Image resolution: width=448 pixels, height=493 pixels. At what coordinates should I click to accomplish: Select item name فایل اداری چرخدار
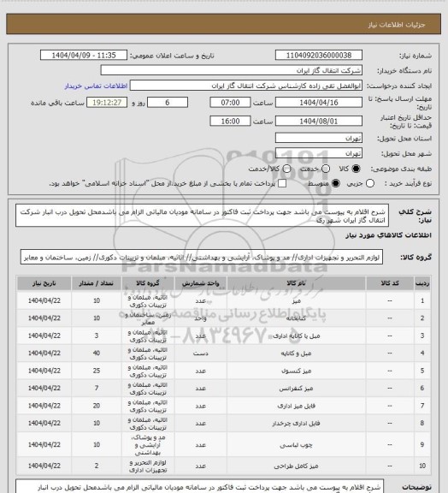click(x=296, y=423)
